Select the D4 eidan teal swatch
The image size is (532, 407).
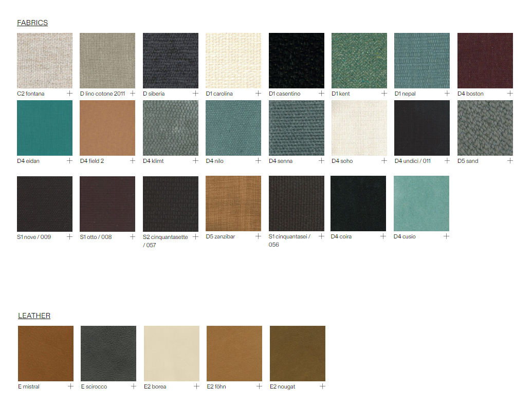coord(45,128)
